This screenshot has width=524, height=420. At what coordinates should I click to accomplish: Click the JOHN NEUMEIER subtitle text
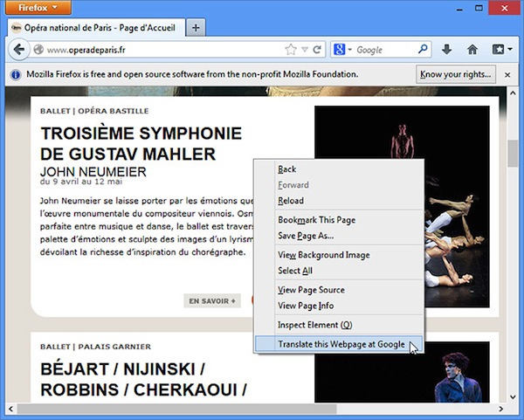pos(93,172)
